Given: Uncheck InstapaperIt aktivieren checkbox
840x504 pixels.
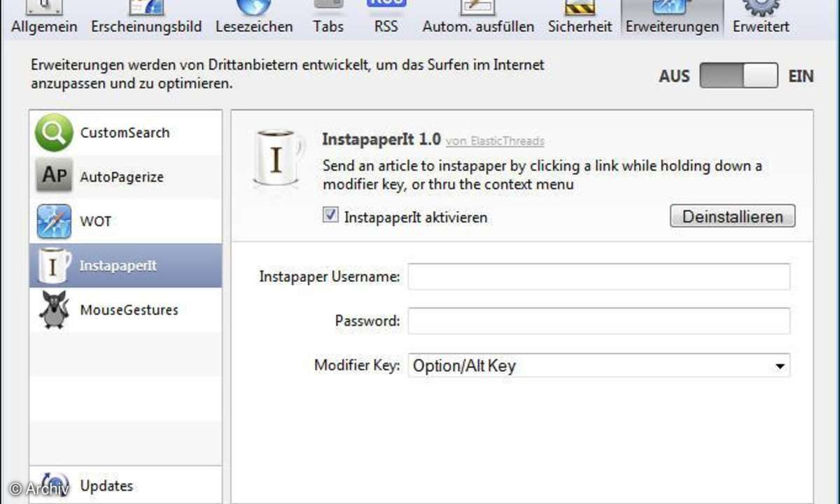Looking at the screenshot, I should 330,216.
